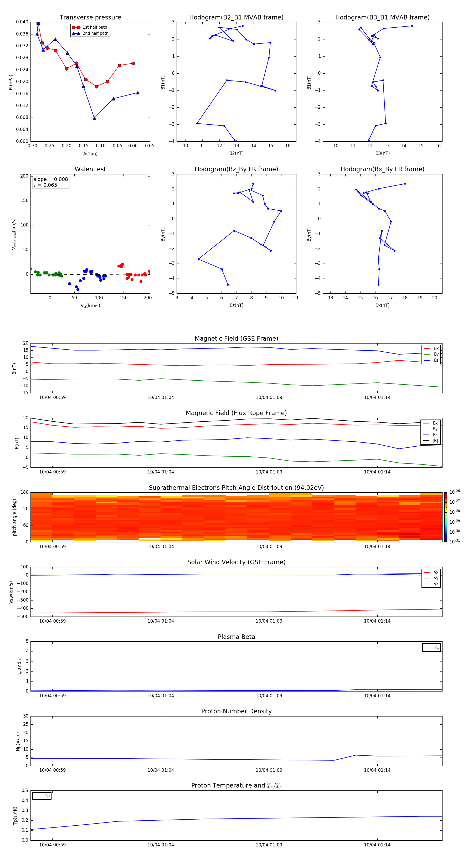Click the lowest blue triangle in Transverse pressure

[94, 118]
